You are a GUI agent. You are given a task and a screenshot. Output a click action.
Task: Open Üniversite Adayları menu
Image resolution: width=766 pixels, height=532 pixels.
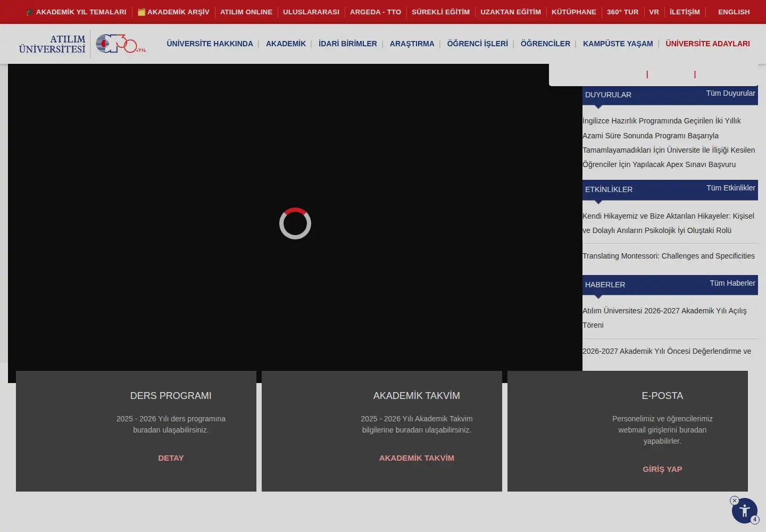tap(708, 44)
